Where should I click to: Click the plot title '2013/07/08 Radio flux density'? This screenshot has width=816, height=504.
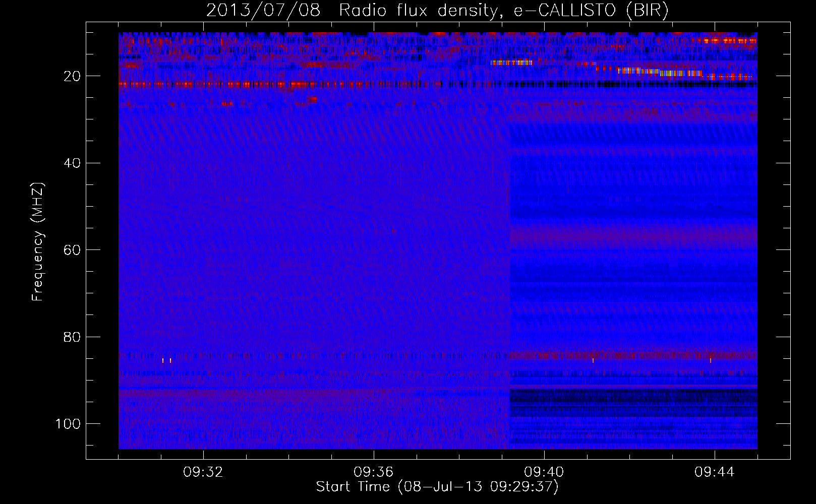click(437, 10)
